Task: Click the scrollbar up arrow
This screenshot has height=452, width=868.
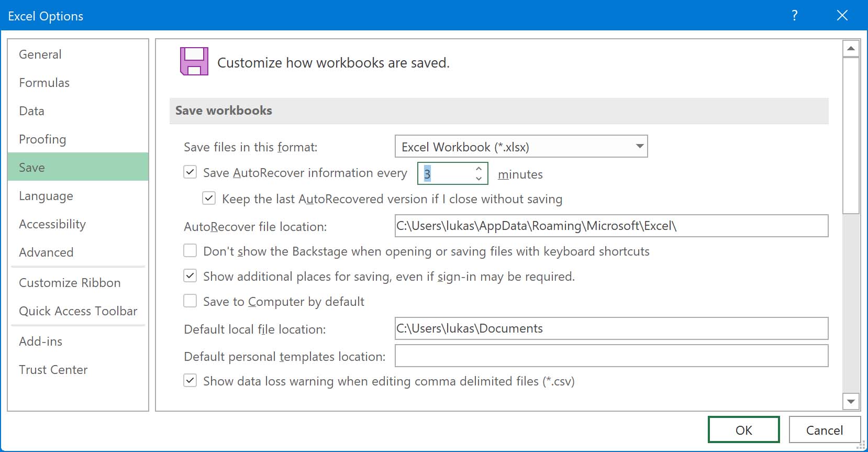Action: (851, 49)
